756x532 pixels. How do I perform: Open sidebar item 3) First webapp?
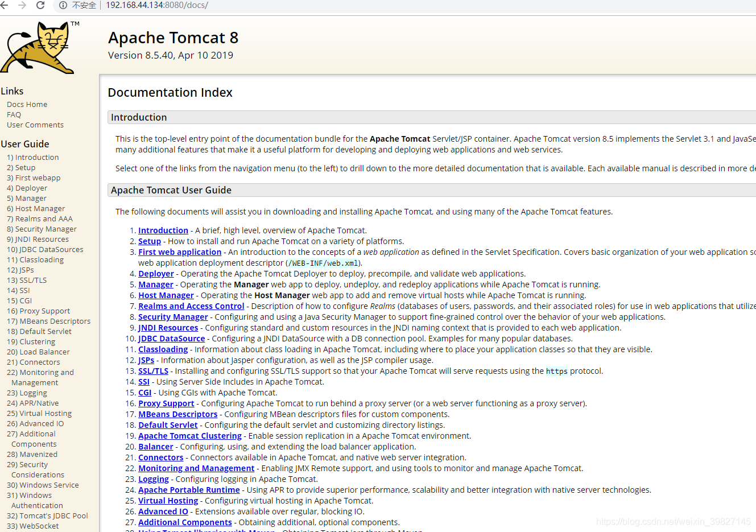point(34,178)
